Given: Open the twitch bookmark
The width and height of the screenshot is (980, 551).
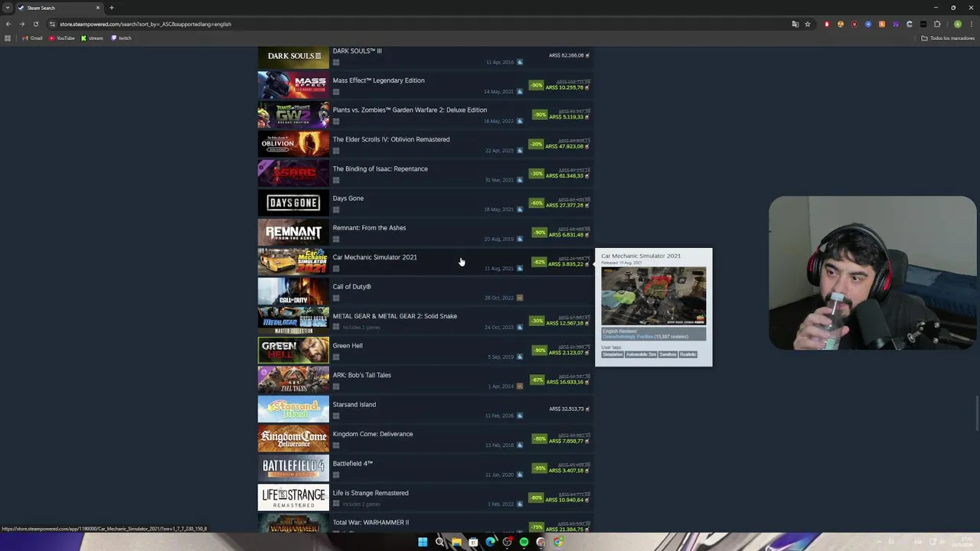Looking at the screenshot, I should pos(121,38).
